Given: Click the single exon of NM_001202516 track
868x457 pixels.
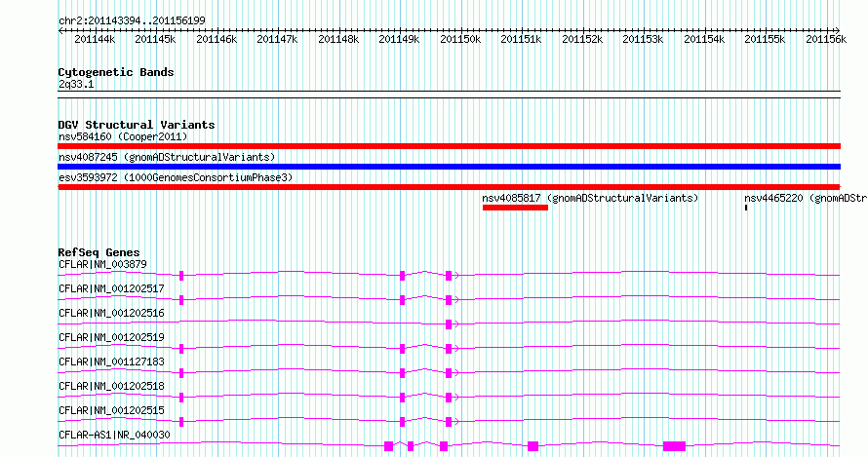Looking at the screenshot, I should click(x=449, y=324).
